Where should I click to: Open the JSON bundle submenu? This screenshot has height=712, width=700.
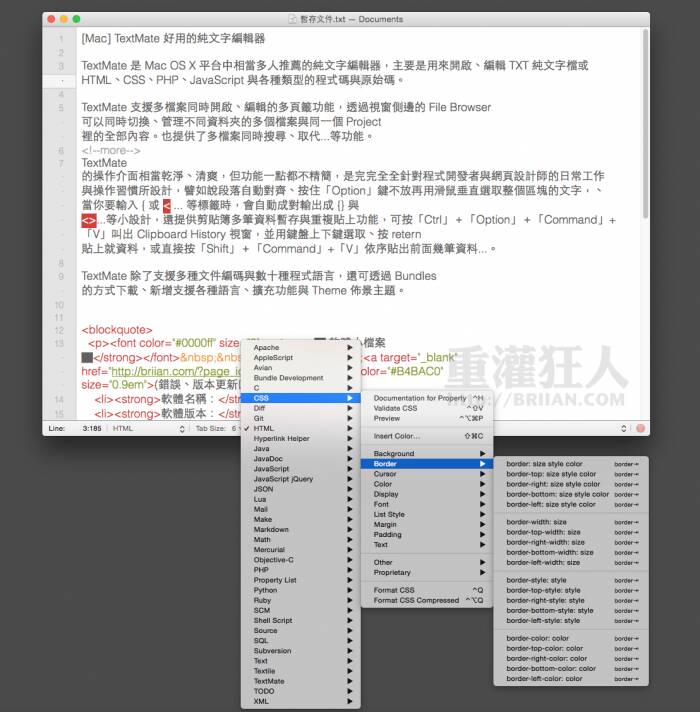(301, 489)
